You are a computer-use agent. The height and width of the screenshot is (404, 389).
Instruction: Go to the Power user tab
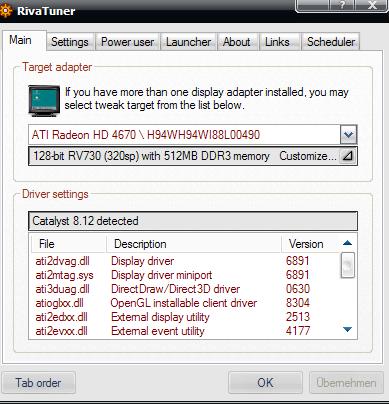coord(127,42)
